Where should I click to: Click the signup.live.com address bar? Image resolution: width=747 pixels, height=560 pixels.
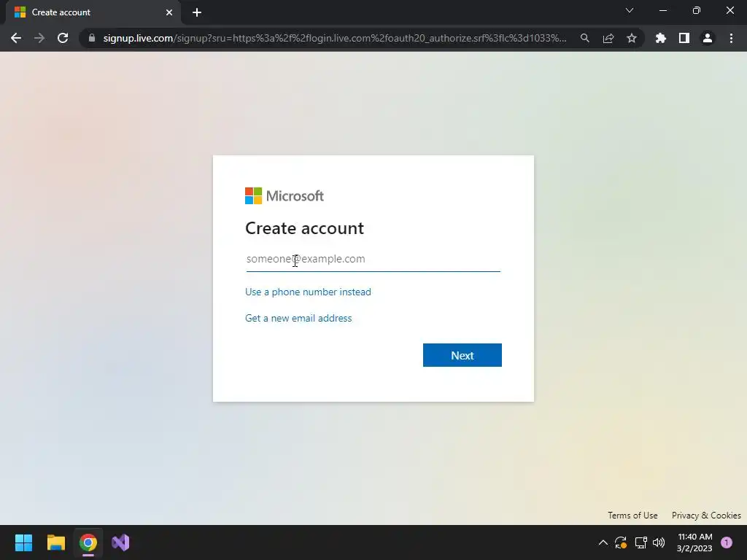334,38
